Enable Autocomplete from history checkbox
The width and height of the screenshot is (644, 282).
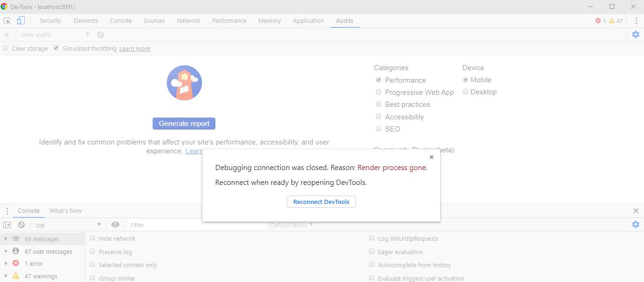[372, 264]
